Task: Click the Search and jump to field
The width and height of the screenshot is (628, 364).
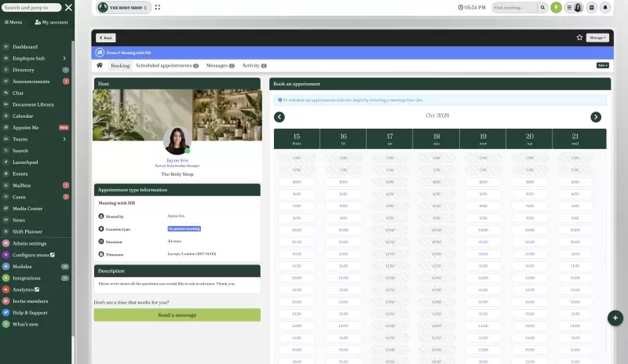Action: click(x=31, y=7)
